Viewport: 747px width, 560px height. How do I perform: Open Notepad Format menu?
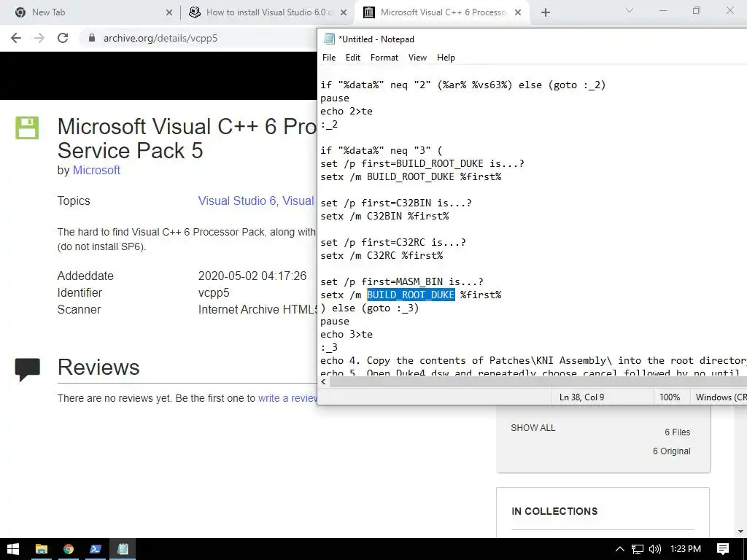click(x=384, y=57)
